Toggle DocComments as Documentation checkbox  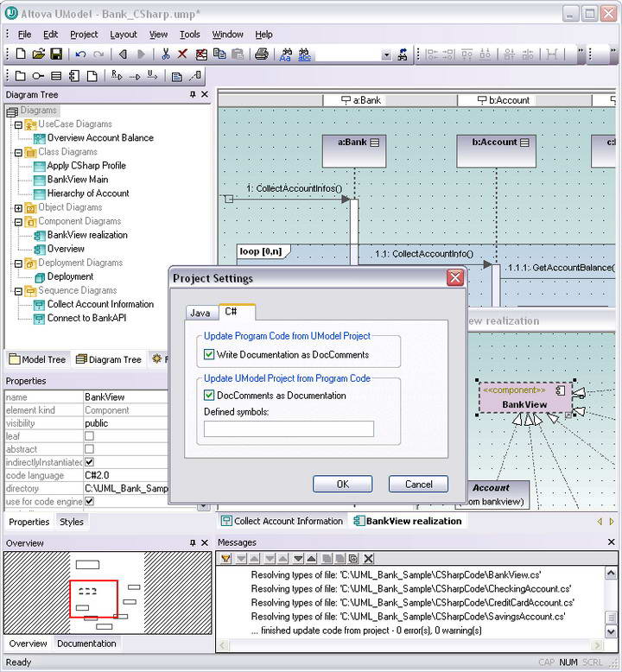209,395
